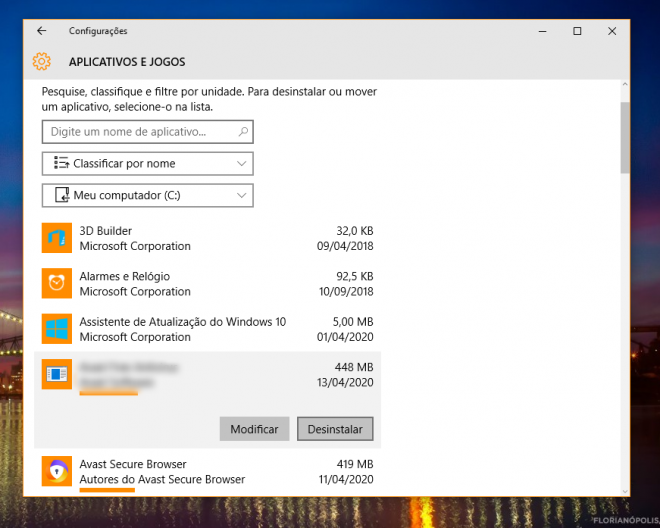Click the sort list icon in Classificar dropdown
This screenshot has height=528, width=660.
pos(61,163)
